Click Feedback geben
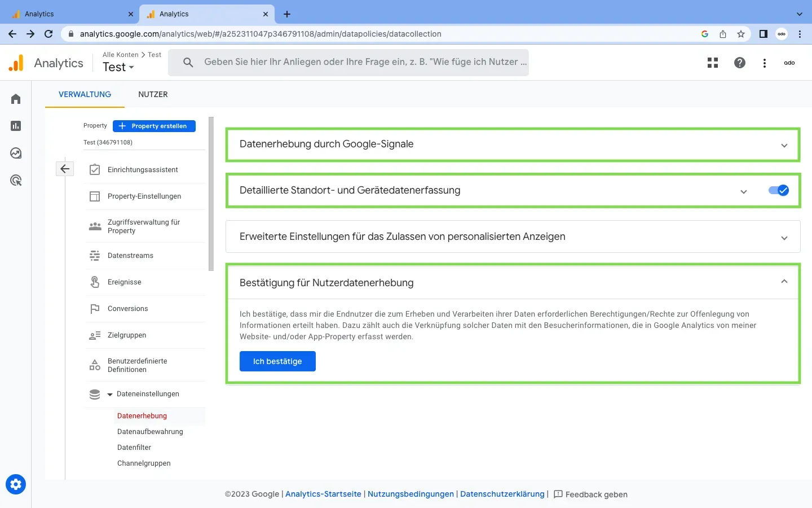Screen dimensions: 812x508 click(x=590, y=494)
